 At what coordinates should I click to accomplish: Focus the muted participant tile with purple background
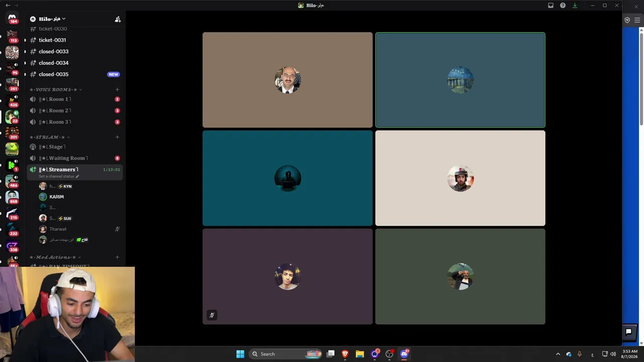pos(287,277)
